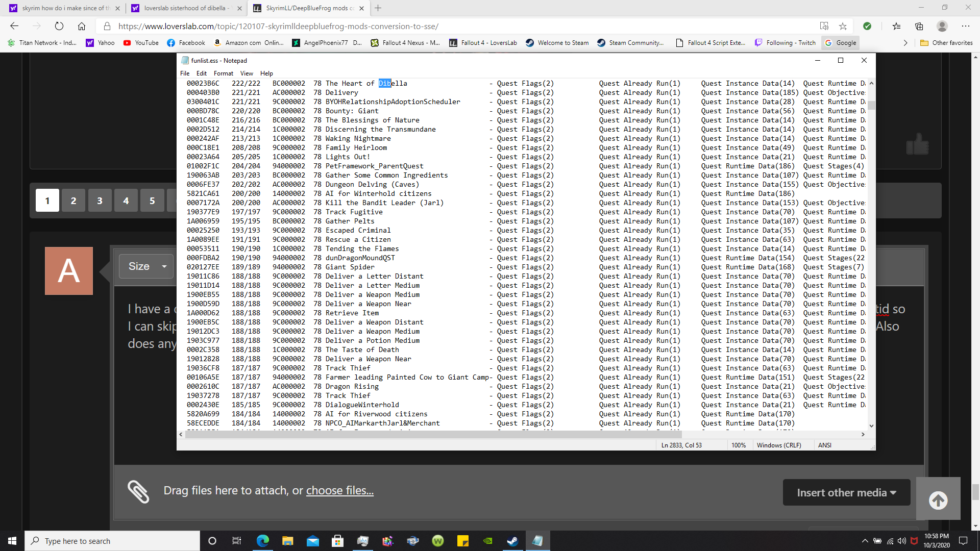The width and height of the screenshot is (980, 551).
Task: Open Steam from the taskbar
Action: 512,541
